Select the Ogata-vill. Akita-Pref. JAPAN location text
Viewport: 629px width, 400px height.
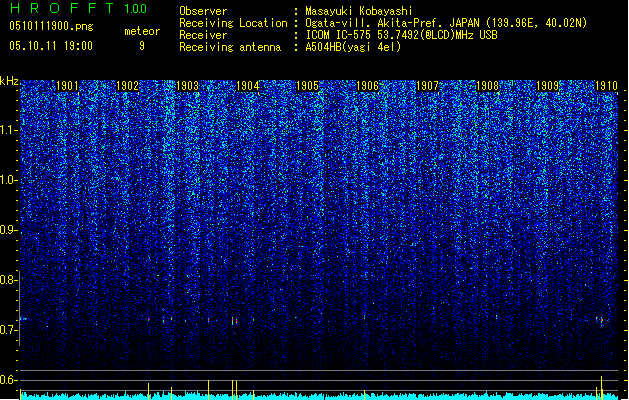pyautogui.click(x=446, y=23)
